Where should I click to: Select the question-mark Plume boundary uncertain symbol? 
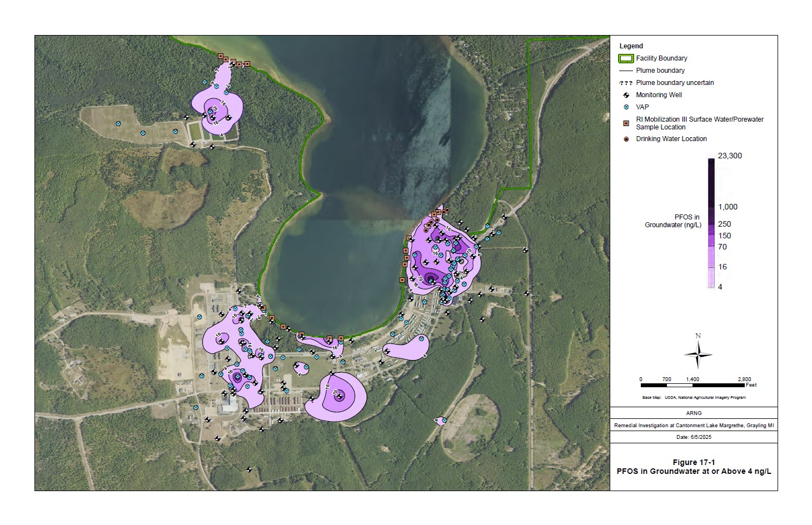(x=626, y=83)
